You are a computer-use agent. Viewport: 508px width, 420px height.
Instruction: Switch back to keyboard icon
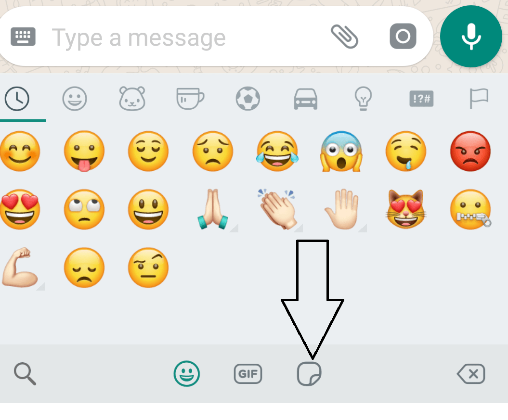[x=23, y=37]
